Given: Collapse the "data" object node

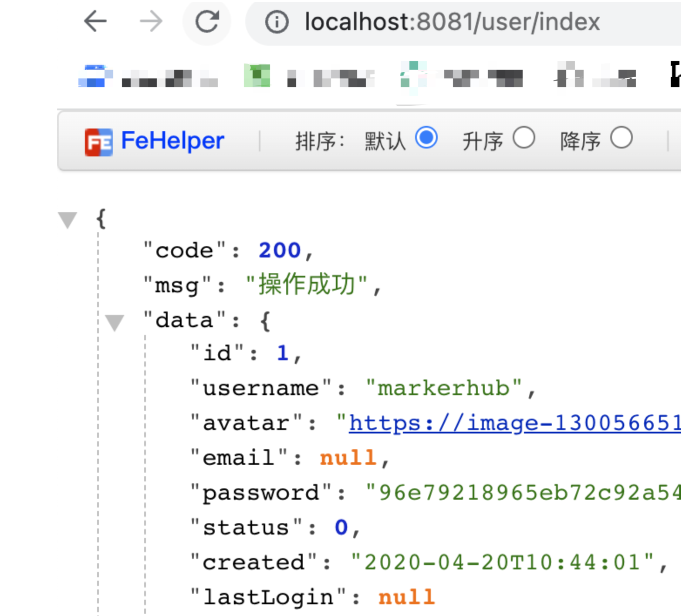Looking at the screenshot, I should point(115,322).
